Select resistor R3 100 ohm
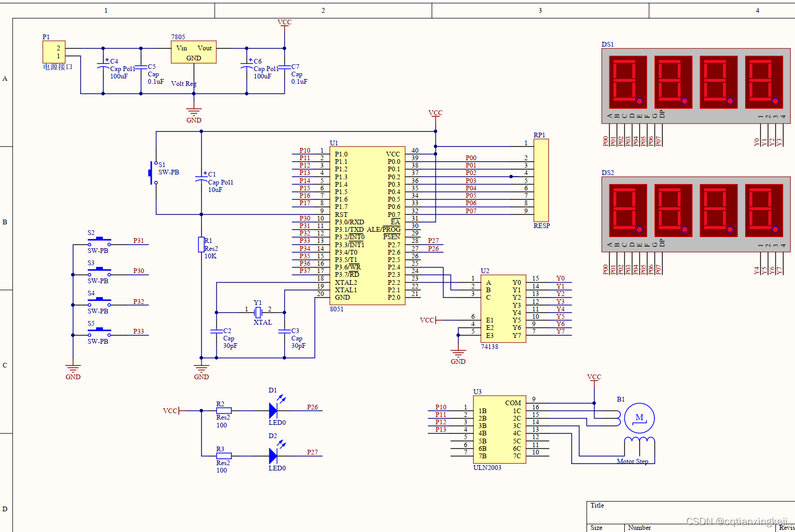This screenshot has width=795, height=532. [224, 456]
